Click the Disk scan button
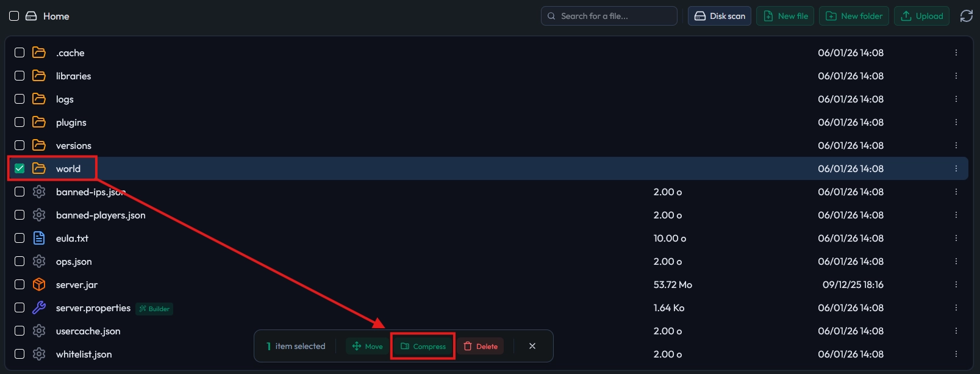The height and width of the screenshot is (374, 980). point(720,16)
